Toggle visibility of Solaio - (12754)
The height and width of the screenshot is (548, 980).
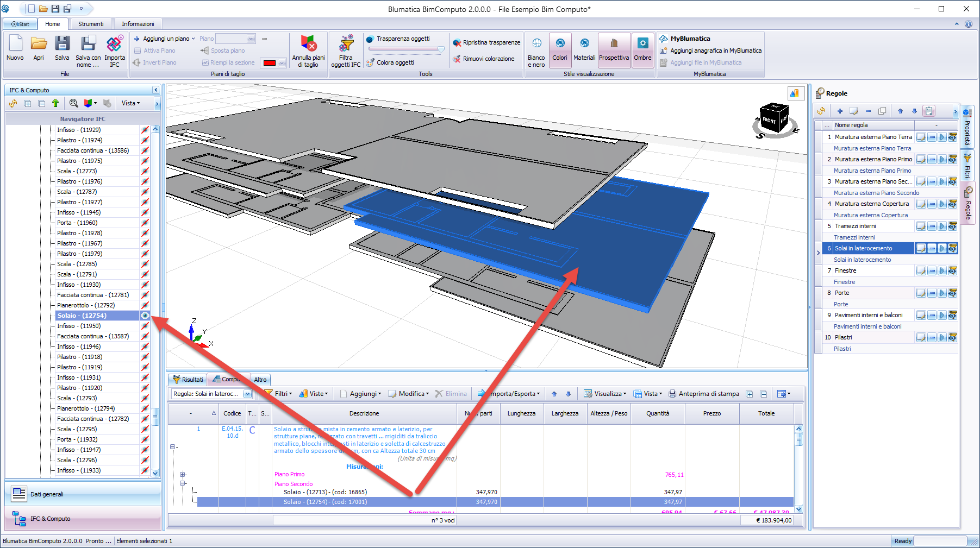click(145, 316)
